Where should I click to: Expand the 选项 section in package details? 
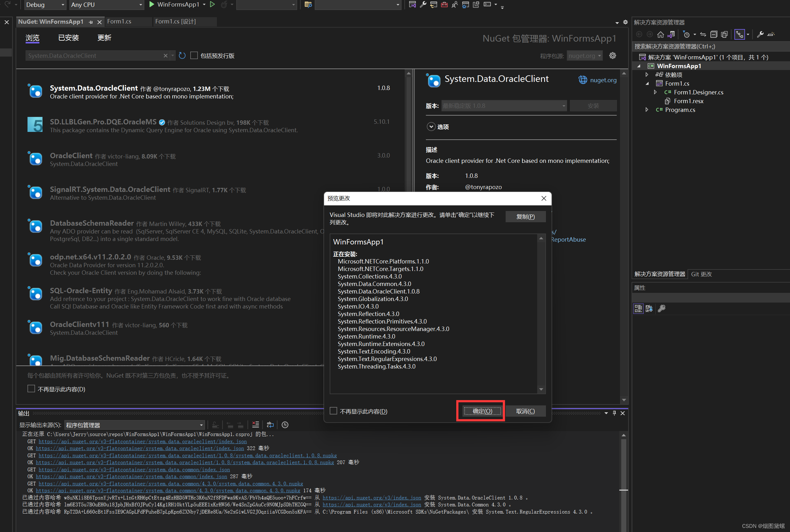coord(431,127)
